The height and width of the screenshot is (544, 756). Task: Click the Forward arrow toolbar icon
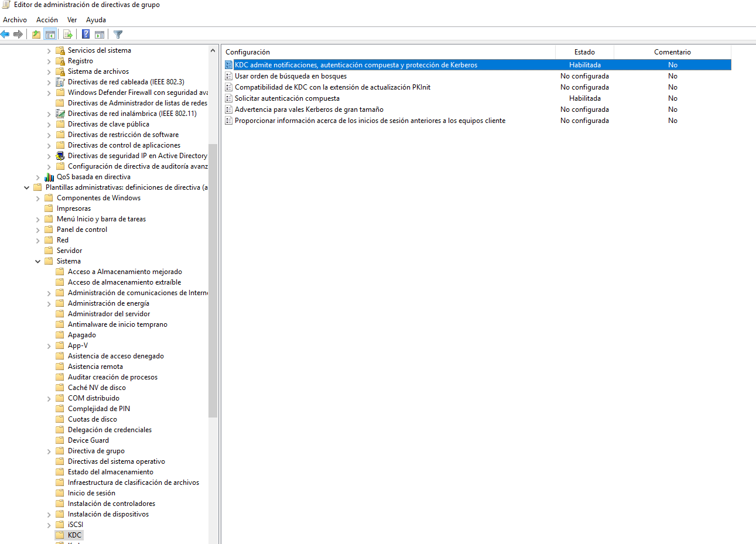[18, 35]
